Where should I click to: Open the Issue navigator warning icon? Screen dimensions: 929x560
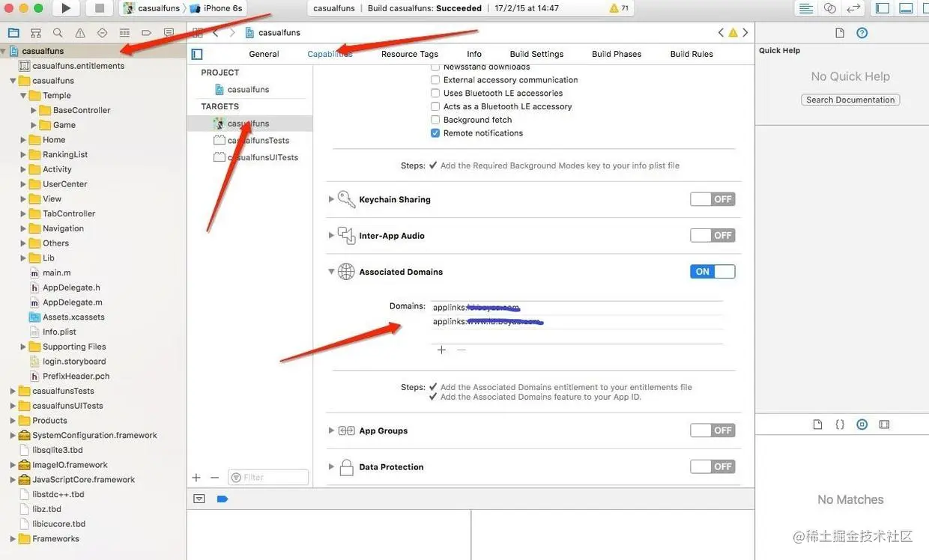[80, 33]
